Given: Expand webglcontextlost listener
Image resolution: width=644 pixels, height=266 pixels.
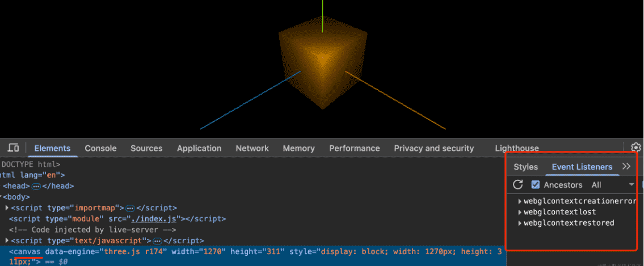Looking at the screenshot, I should [x=520, y=212].
